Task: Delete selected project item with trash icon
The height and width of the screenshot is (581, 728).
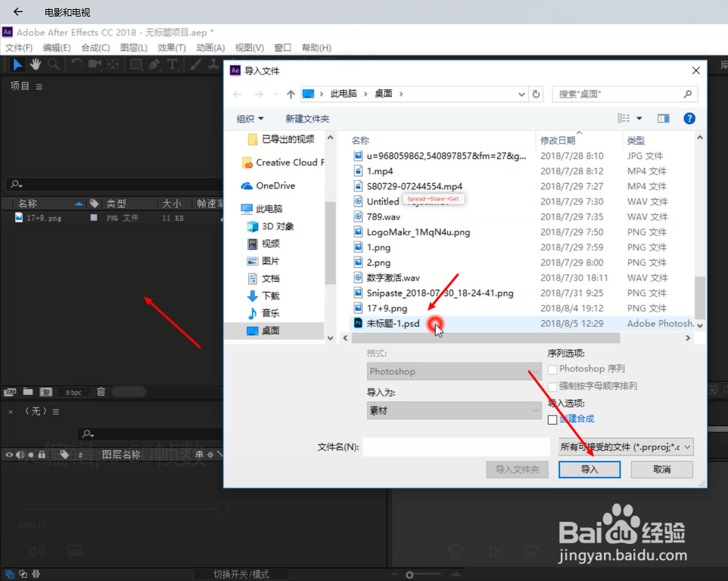Action: click(101, 392)
